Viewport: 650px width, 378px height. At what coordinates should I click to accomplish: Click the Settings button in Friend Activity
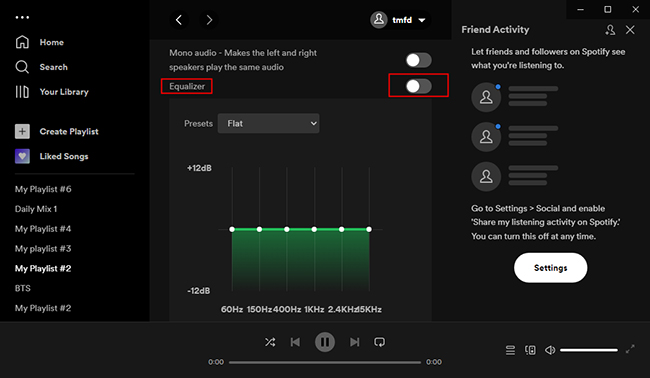(551, 268)
